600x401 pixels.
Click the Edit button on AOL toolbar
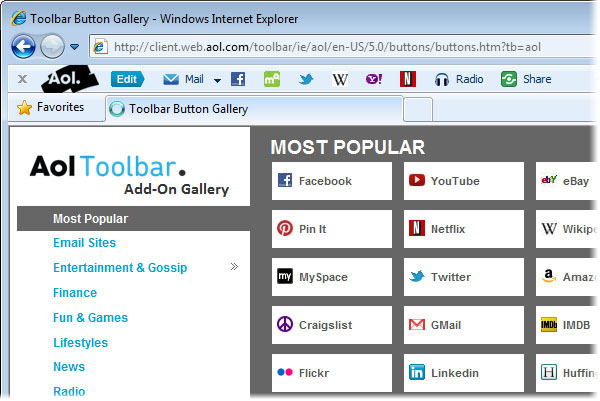pos(127,79)
